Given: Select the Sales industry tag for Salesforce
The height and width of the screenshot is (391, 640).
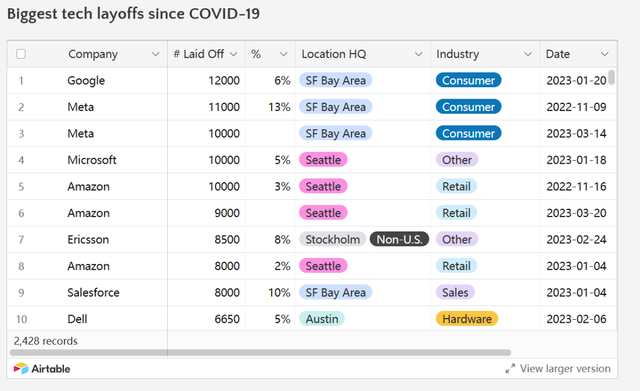Looking at the screenshot, I should [455, 292].
